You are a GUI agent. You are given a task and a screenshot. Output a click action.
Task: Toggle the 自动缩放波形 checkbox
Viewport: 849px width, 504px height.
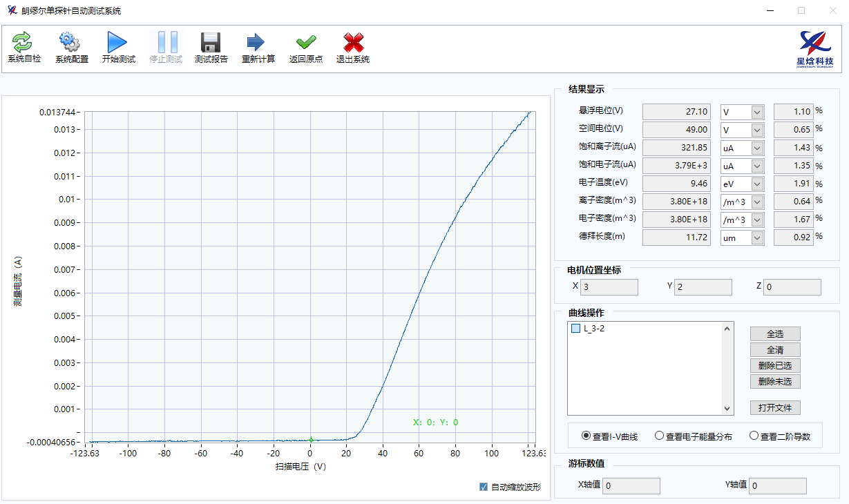484,487
